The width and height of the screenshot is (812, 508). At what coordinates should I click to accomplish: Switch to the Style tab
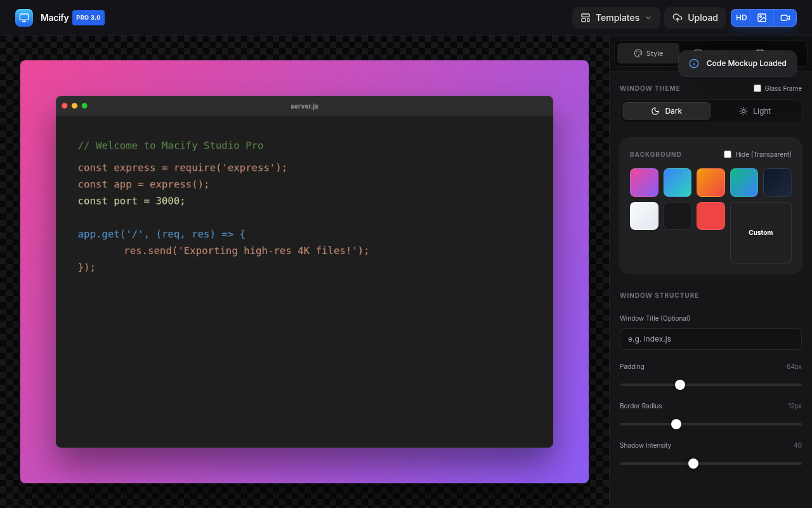648,53
